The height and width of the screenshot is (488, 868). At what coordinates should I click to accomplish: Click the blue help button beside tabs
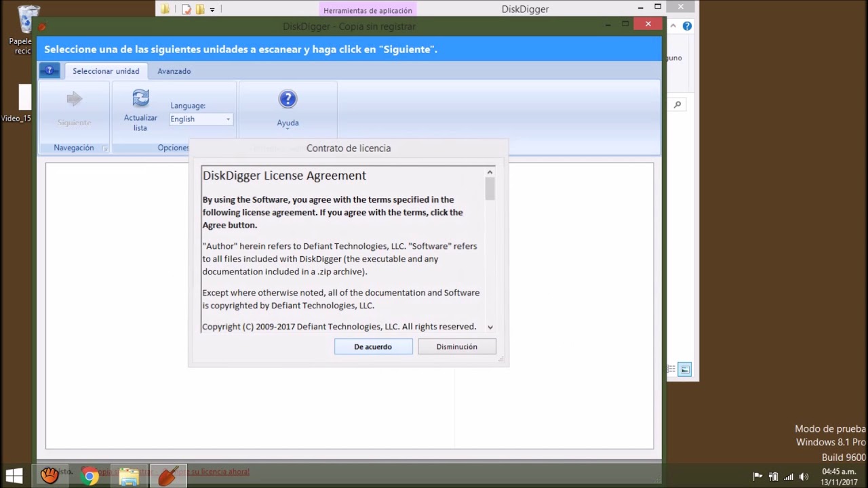50,70
